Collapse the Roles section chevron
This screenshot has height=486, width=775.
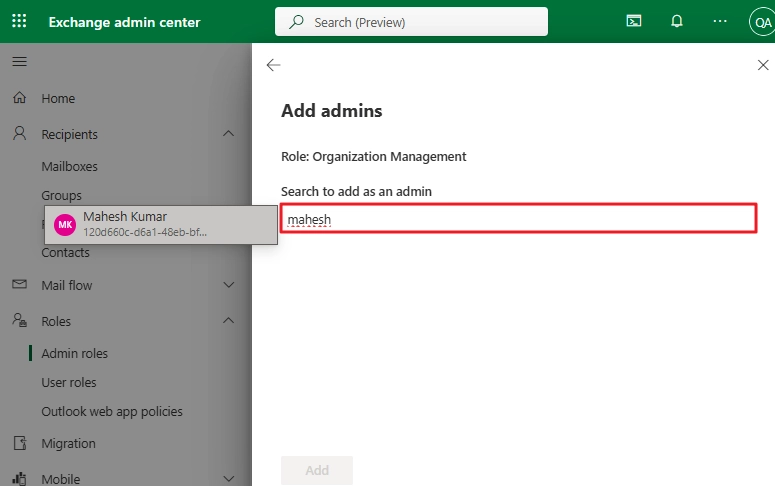(228, 320)
